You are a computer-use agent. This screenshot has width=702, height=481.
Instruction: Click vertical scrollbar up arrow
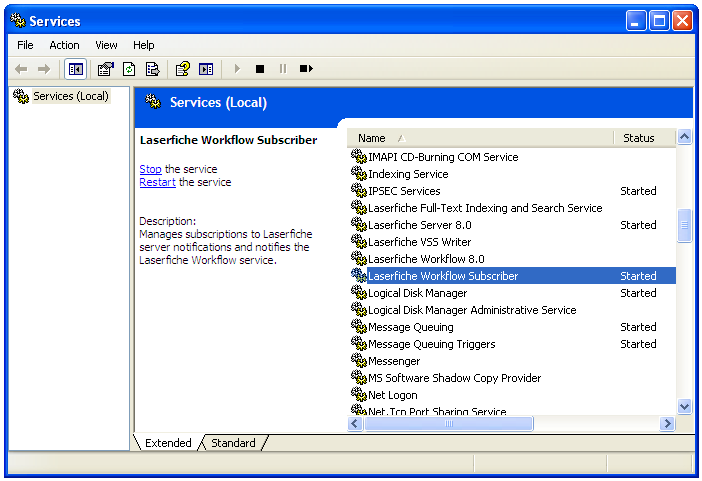[x=685, y=137]
